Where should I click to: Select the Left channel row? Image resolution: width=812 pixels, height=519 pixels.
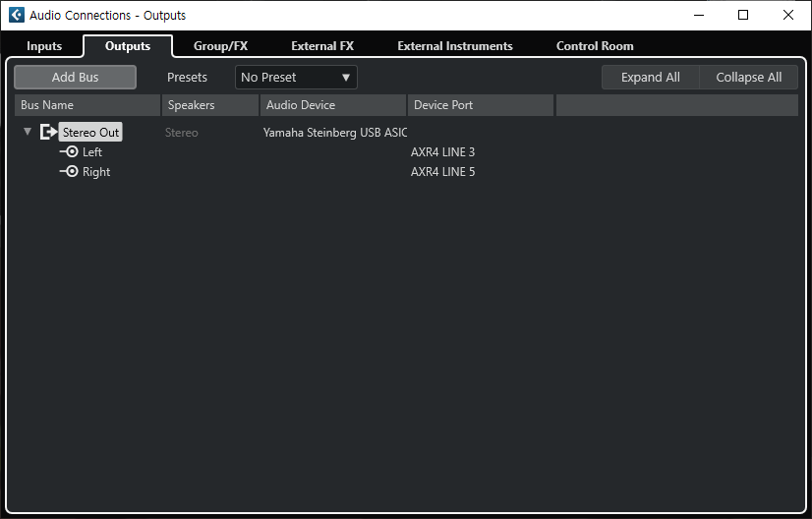click(x=407, y=151)
